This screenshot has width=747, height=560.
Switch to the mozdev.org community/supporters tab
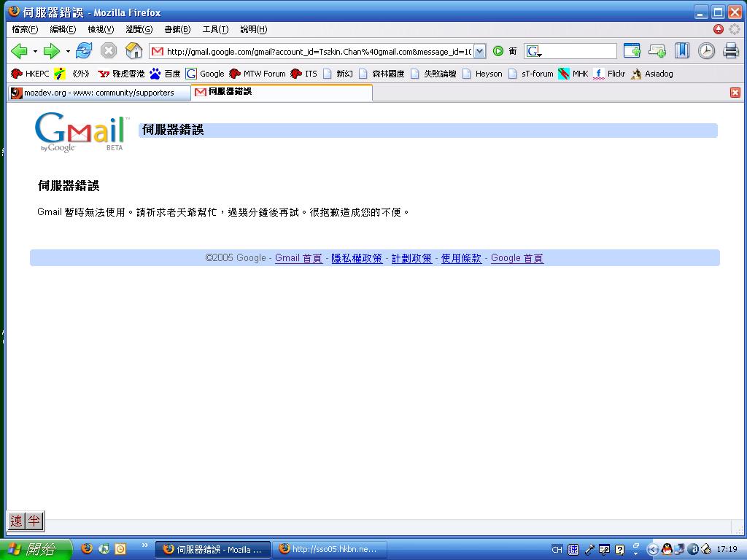pos(98,93)
